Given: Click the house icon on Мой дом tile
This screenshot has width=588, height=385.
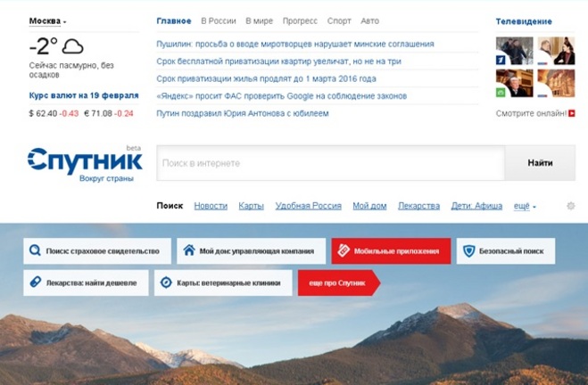Looking at the screenshot, I should coord(189,250).
